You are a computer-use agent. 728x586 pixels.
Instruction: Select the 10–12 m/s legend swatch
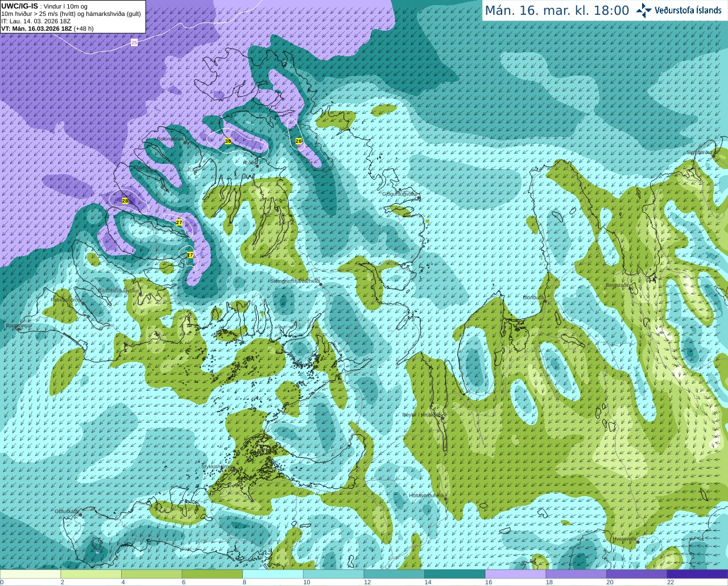pos(333,574)
